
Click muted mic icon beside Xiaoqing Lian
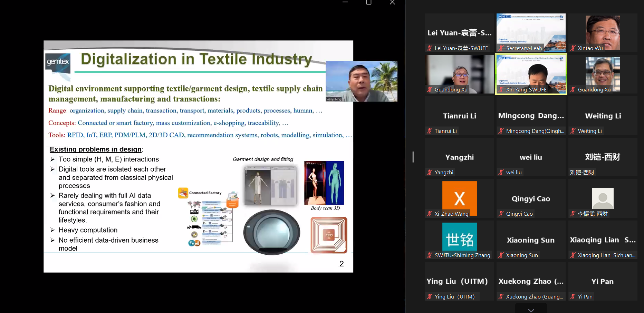pos(573,255)
